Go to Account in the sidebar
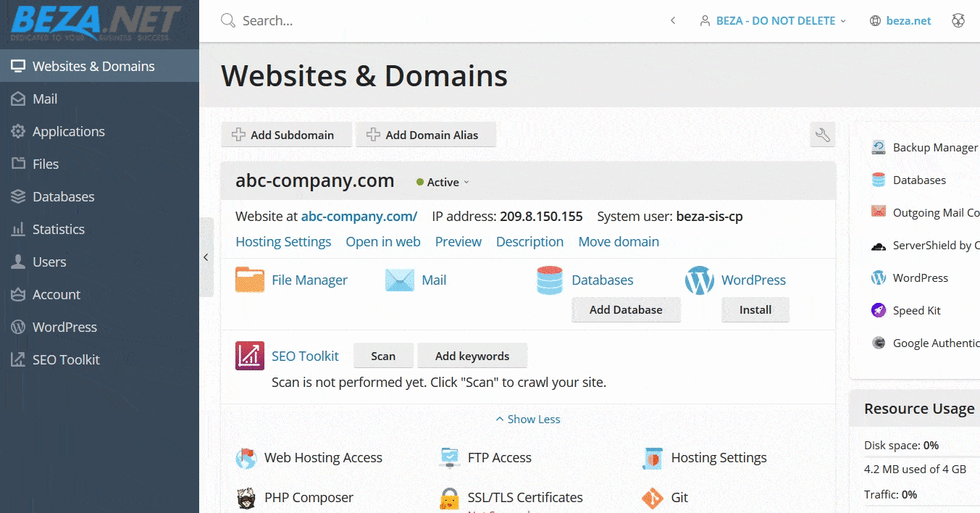This screenshot has width=980, height=513. click(99, 294)
